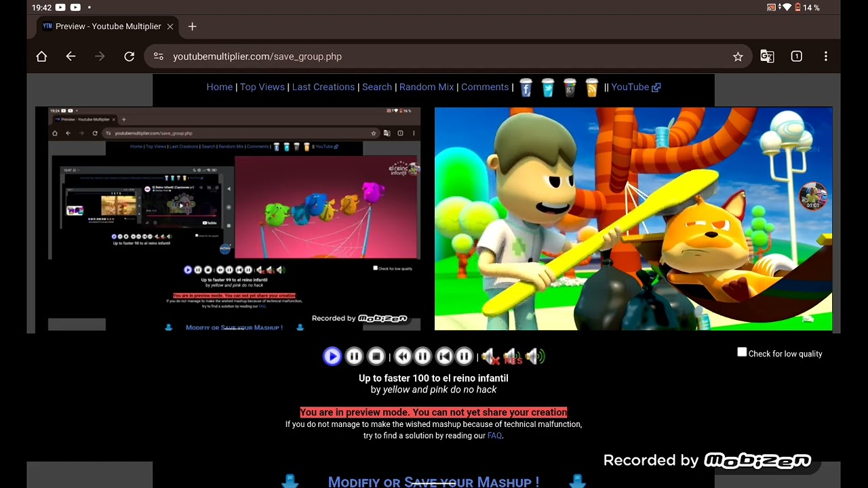The height and width of the screenshot is (488, 868).
Task: Reset volume with RES speaker icon
Action: tap(513, 356)
